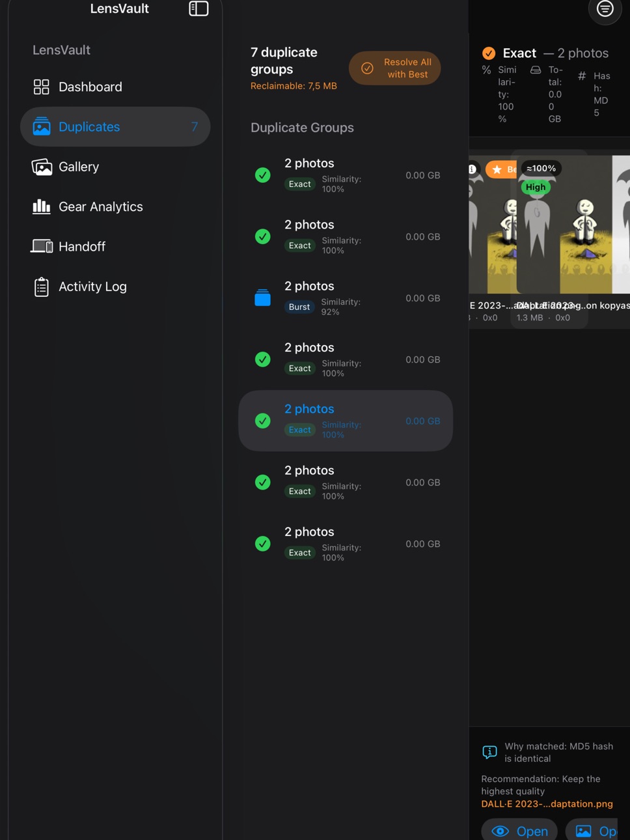Click the 'Exact — 2 photos' detail title
The height and width of the screenshot is (840, 630).
pos(555,53)
